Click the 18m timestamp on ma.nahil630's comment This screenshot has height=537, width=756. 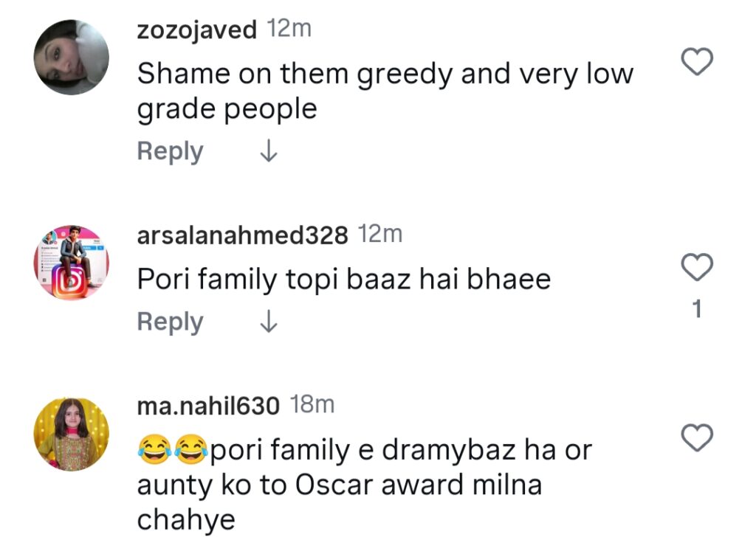click(x=313, y=404)
